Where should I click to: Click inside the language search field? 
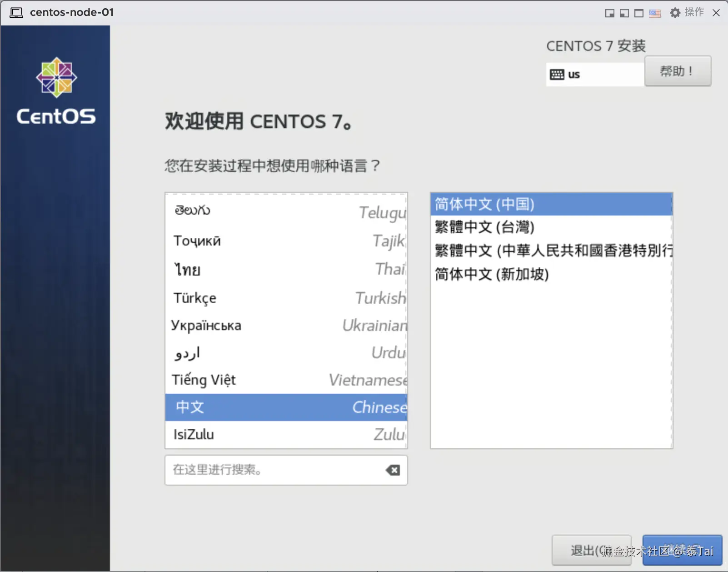tap(273, 470)
